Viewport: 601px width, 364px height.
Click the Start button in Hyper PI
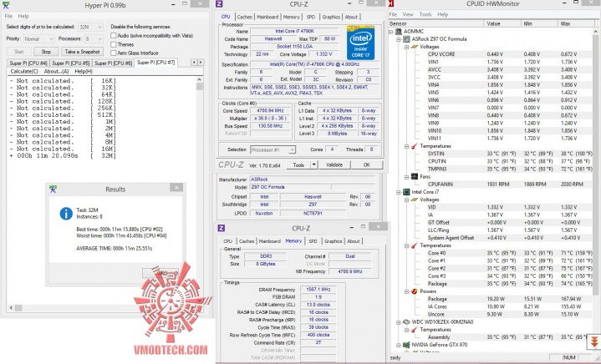pyautogui.click(x=18, y=52)
